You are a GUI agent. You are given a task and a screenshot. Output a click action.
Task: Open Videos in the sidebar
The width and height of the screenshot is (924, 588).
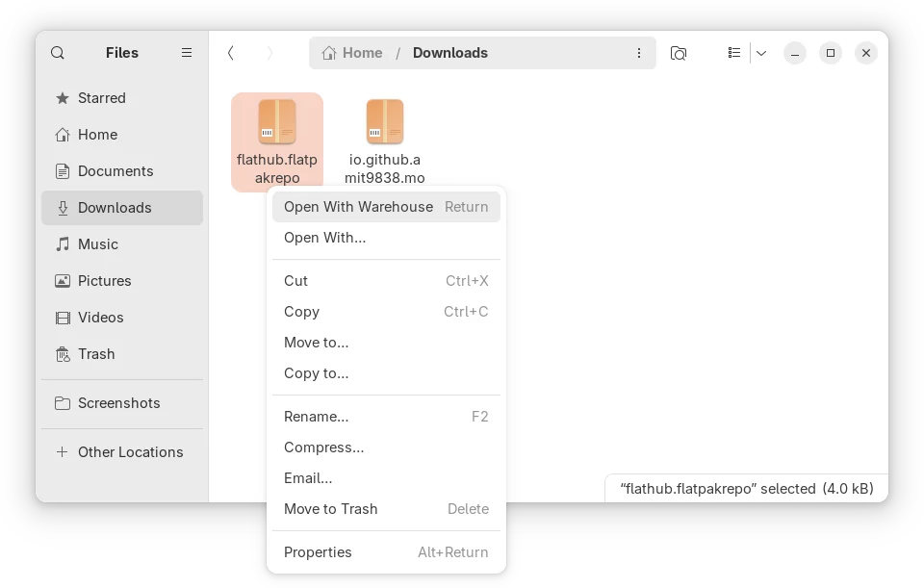point(122,317)
